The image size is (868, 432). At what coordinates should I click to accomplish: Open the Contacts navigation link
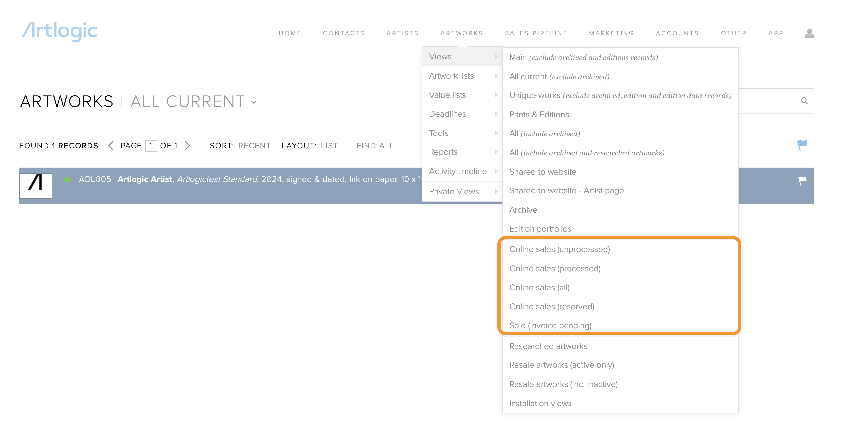344,33
